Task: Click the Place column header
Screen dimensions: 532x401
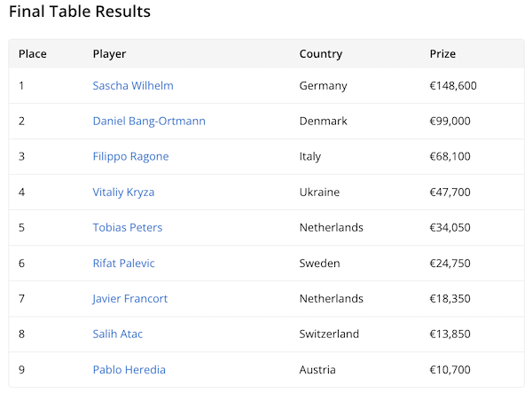Action: pyautogui.click(x=33, y=54)
